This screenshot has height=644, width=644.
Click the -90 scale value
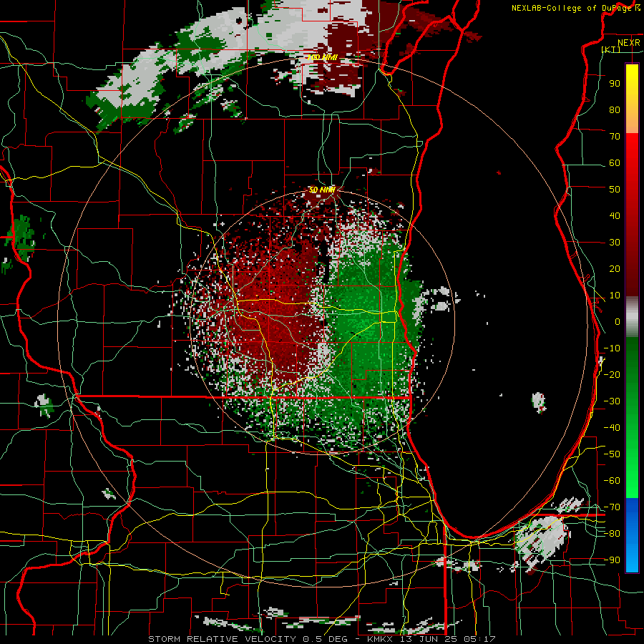tap(612, 560)
